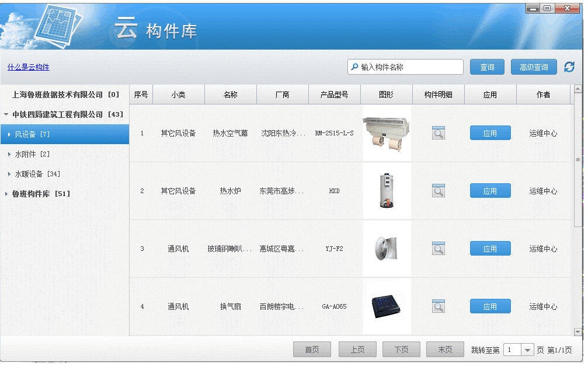Select manufacturer cell 惠城区粤嘉...
This screenshot has width=588, height=370.
pos(281,249)
